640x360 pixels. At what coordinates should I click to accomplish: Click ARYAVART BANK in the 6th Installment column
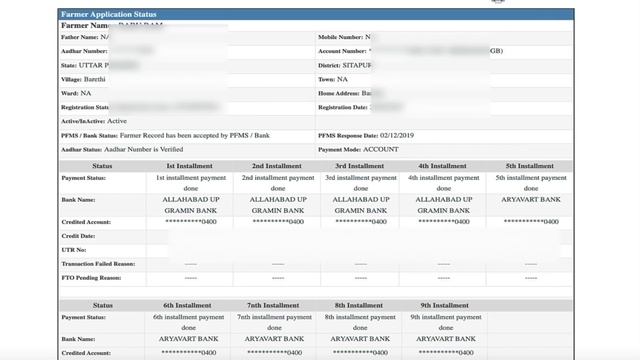tap(189, 339)
